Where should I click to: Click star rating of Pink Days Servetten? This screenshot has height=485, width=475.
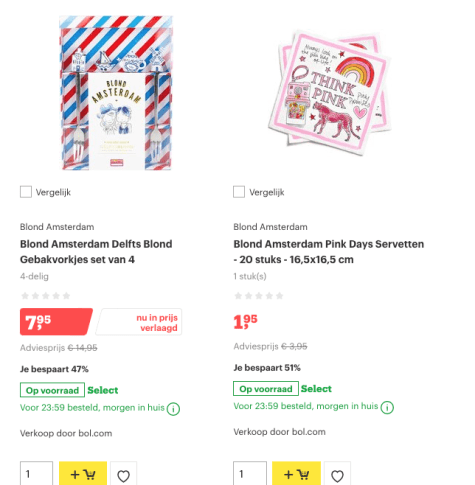[x=259, y=296]
